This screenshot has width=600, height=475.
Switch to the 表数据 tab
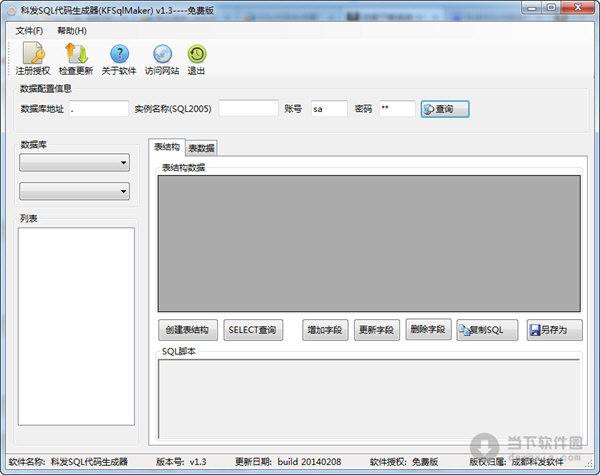[202, 148]
